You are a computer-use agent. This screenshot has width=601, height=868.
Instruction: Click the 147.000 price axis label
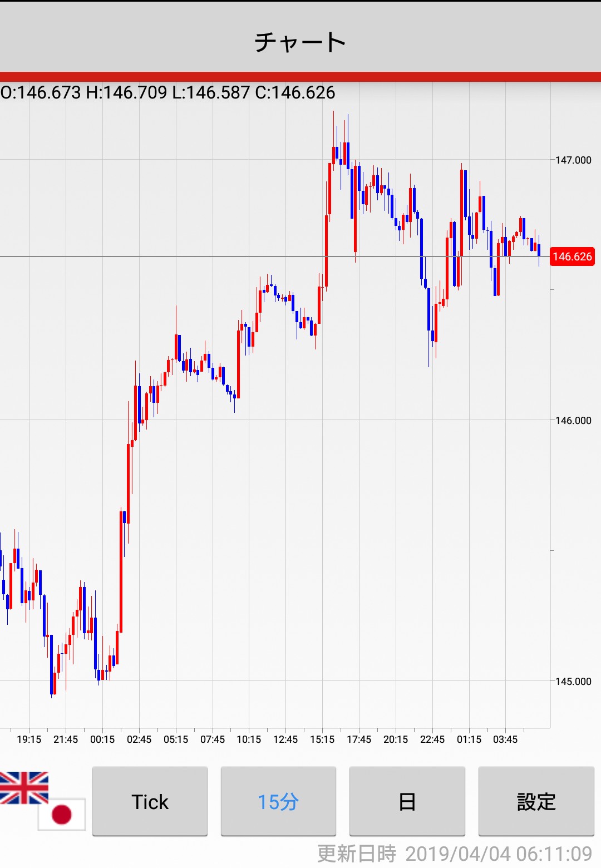pyautogui.click(x=573, y=160)
